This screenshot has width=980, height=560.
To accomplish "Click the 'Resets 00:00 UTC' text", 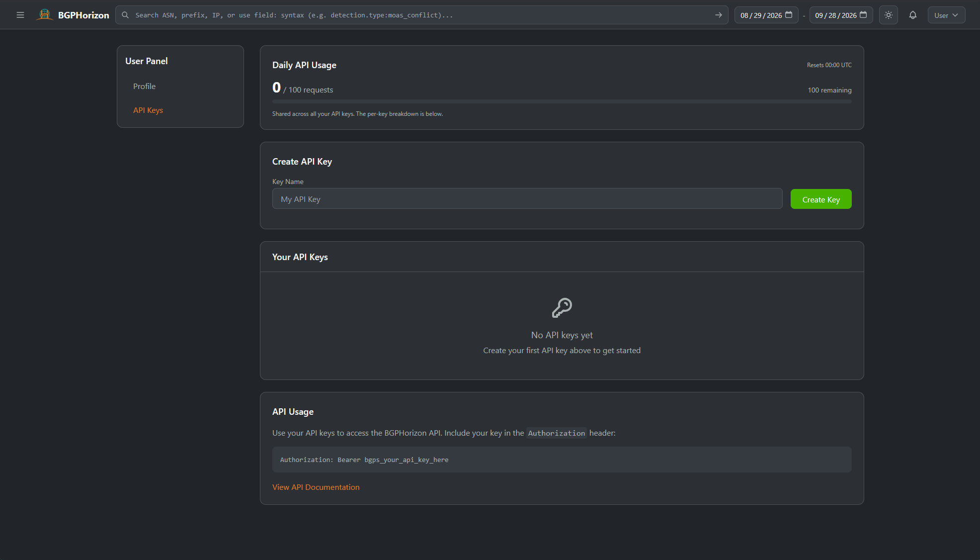I will coord(829,65).
